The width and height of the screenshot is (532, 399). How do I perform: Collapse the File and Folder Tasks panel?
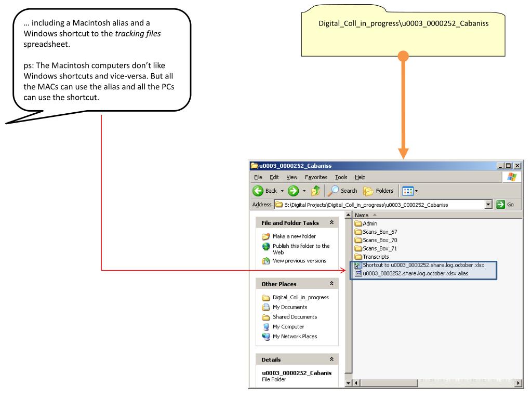331,222
